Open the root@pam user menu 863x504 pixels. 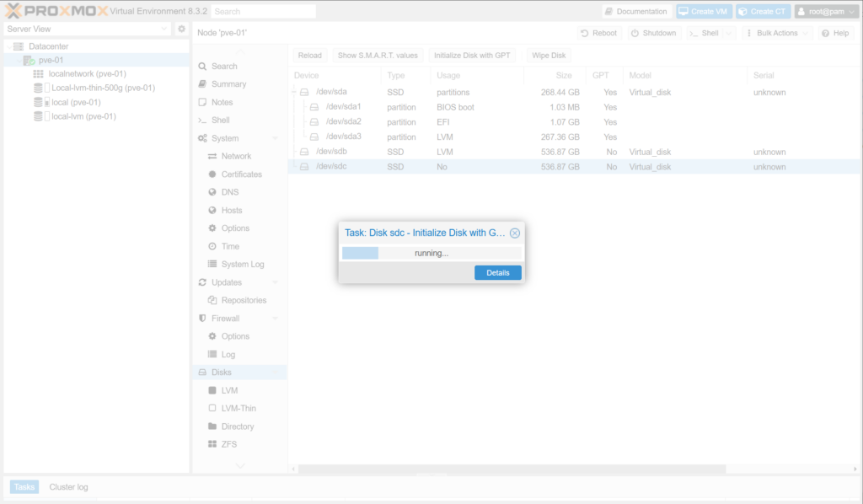[826, 12]
